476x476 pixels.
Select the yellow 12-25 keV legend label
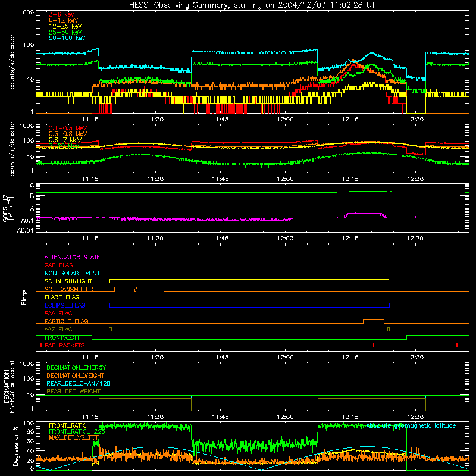[65, 26]
